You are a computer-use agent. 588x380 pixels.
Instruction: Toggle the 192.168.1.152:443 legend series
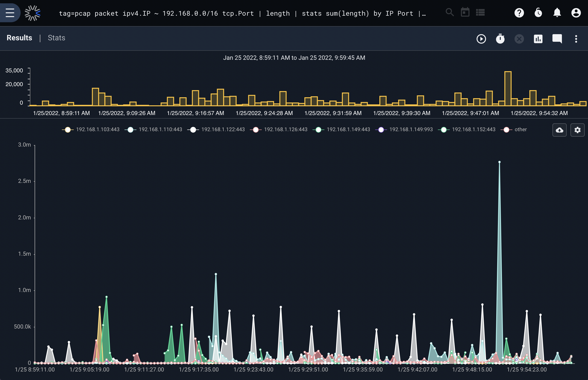(x=466, y=130)
